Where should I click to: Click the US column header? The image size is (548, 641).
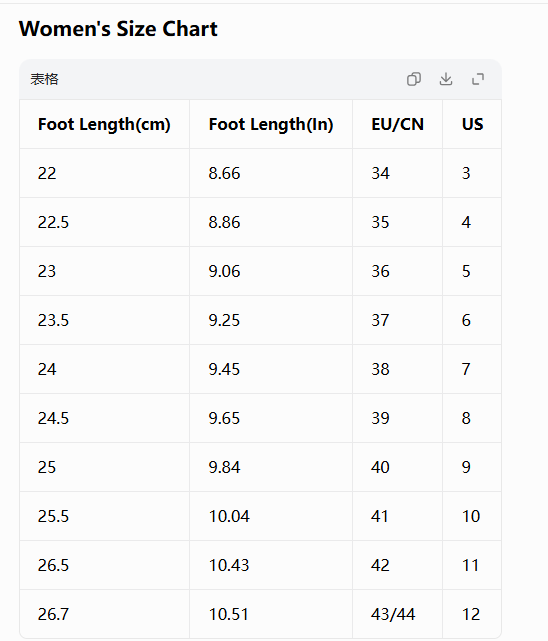(x=472, y=124)
